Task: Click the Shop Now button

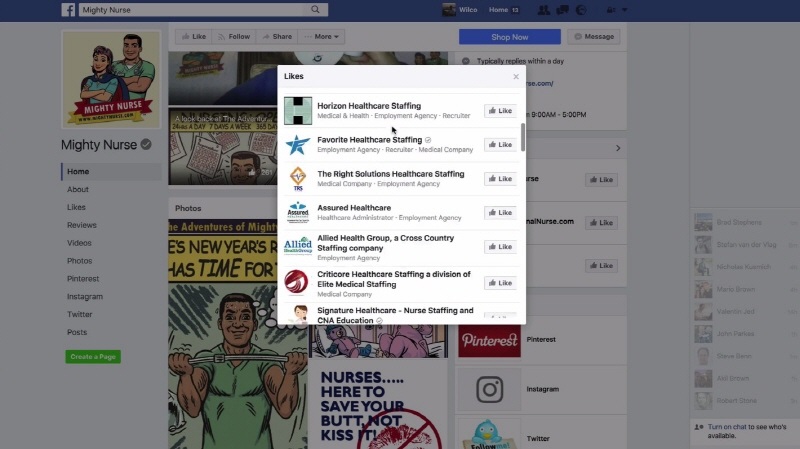Action: pyautogui.click(x=510, y=37)
